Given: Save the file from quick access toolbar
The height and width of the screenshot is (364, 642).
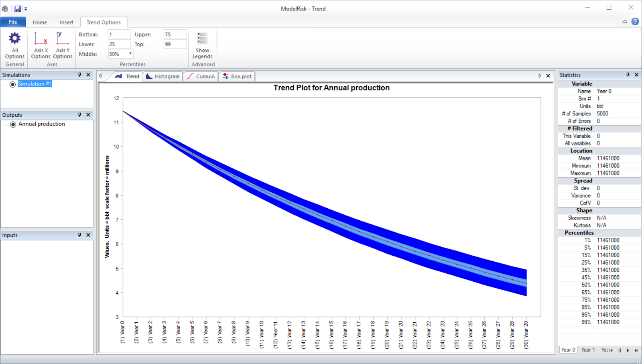Looking at the screenshot, I should pos(17,8).
